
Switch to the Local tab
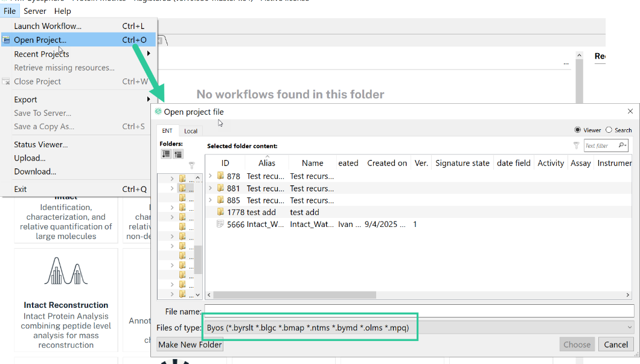click(x=191, y=131)
